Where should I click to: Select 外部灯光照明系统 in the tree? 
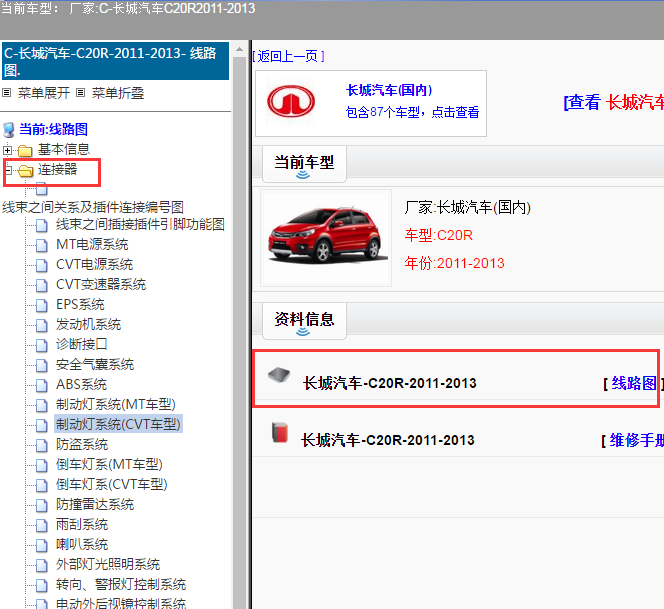pyautogui.click(x=108, y=565)
